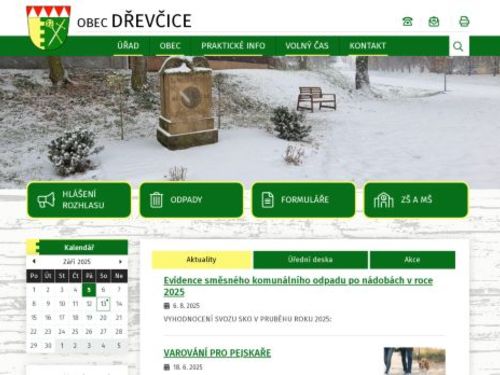Open HLÁŠENÍ ROZHLASU button

pos(79,200)
